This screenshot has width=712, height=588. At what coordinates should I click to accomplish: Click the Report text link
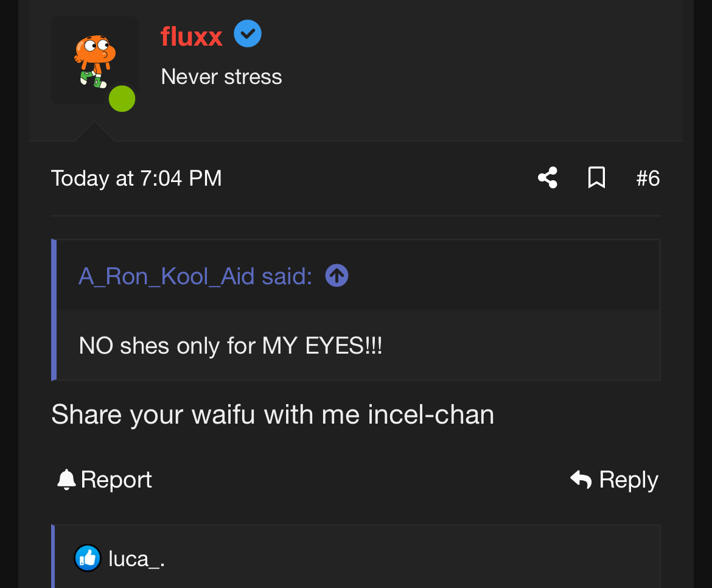click(x=116, y=480)
